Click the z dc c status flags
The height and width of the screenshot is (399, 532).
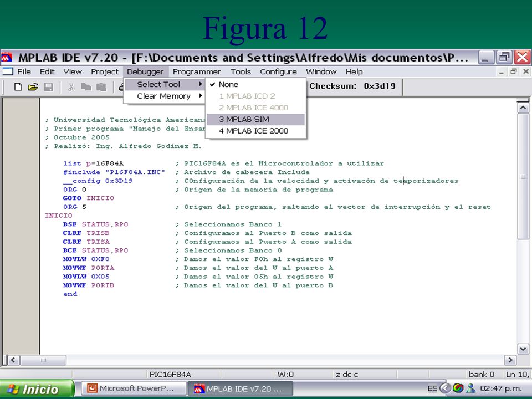[347, 374]
